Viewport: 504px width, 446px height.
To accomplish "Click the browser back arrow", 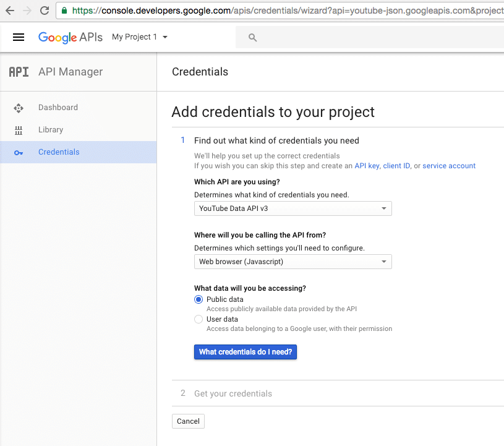I will click(10, 11).
